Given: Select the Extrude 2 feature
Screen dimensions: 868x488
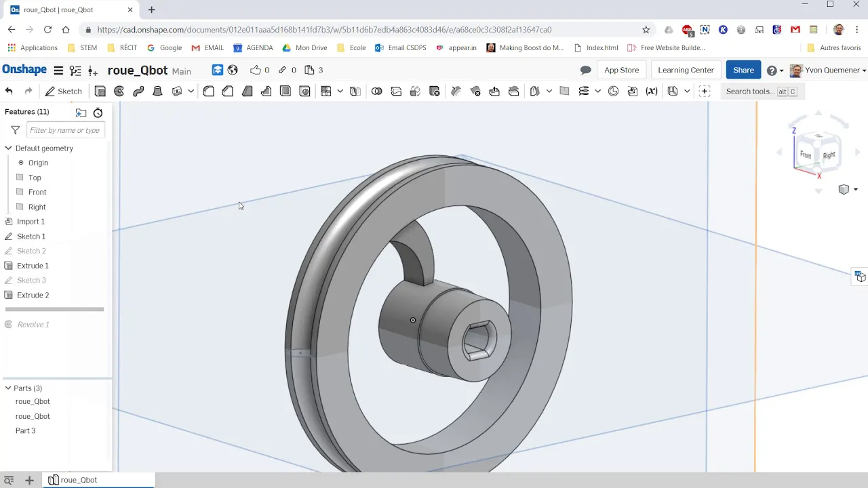Looking at the screenshot, I should click(33, 296).
